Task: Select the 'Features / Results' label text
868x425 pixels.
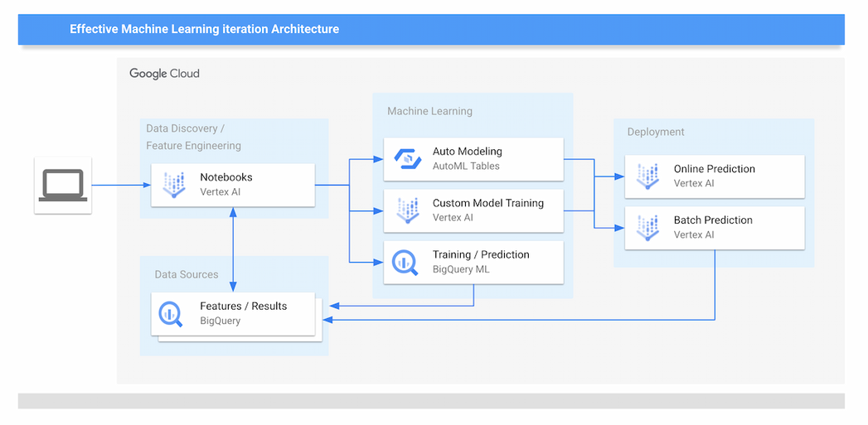Action: [x=244, y=306]
